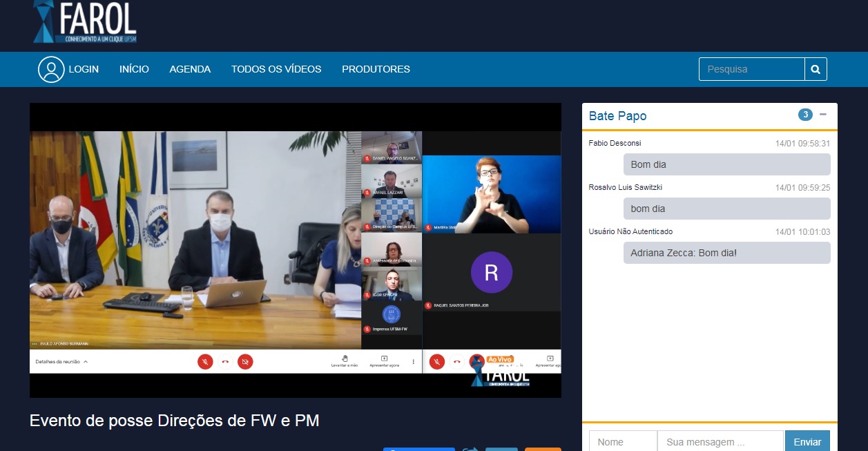The width and height of the screenshot is (868, 451).
Task: Toggle the red camera off button
Action: [x=245, y=361]
